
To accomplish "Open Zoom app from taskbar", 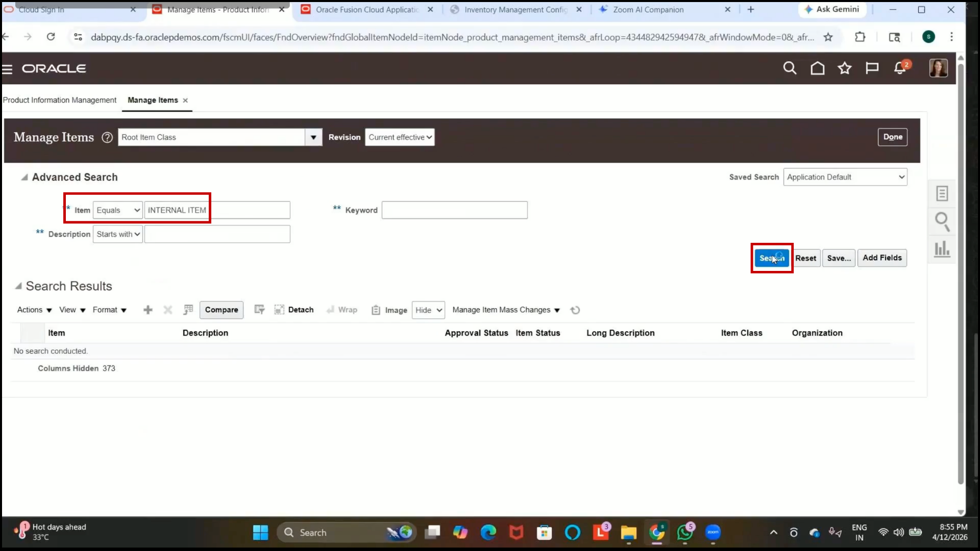I will click(x=713, y=533).
